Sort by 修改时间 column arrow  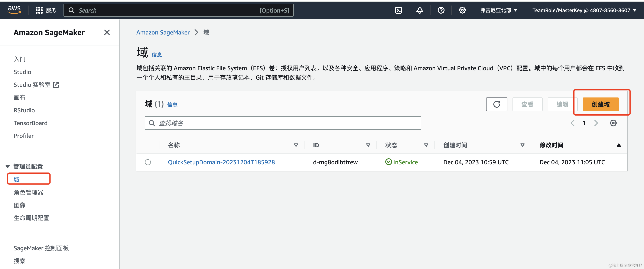tap(618, 145)
